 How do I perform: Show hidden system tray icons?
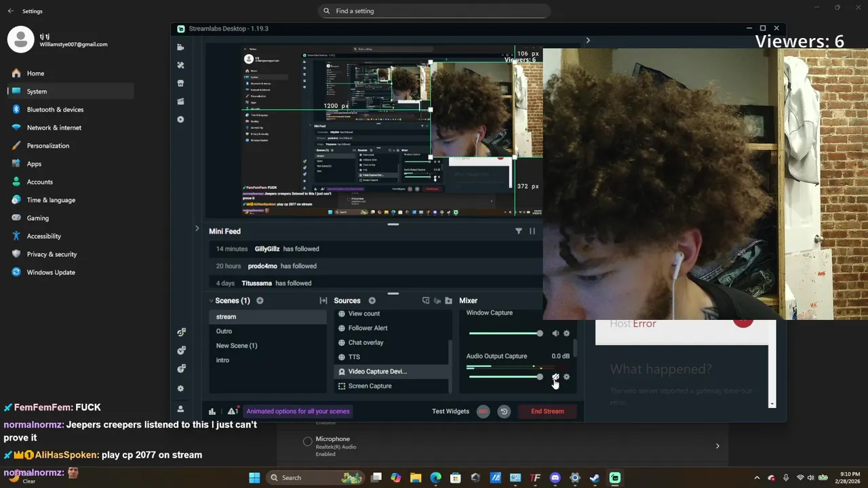pyautogui.click(x=757, y=478)
